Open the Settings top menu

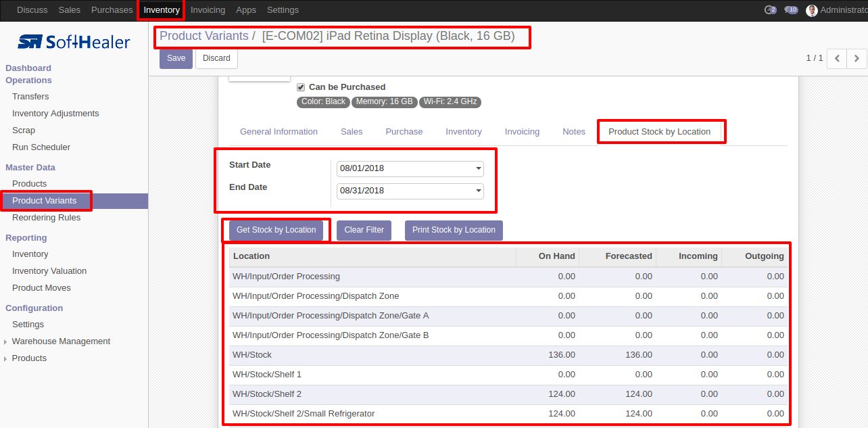(x=283, y=10)
